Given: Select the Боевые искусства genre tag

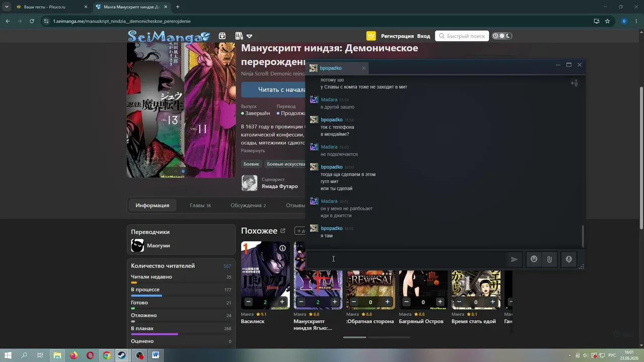Looking at the screenshot, I should 285,164.
